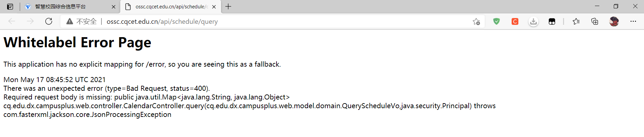644x137 pixels.
Task: Go forward to next page
Action: click(30, 21)
